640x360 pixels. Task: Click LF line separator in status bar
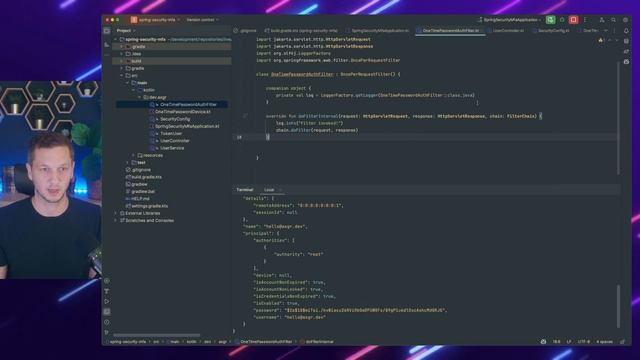click(x=569, y=342)
